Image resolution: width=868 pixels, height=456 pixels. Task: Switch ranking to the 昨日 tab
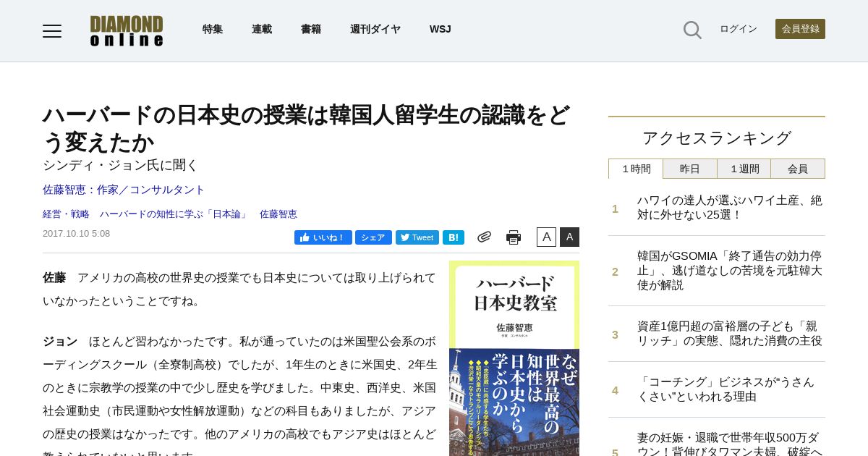690,169
